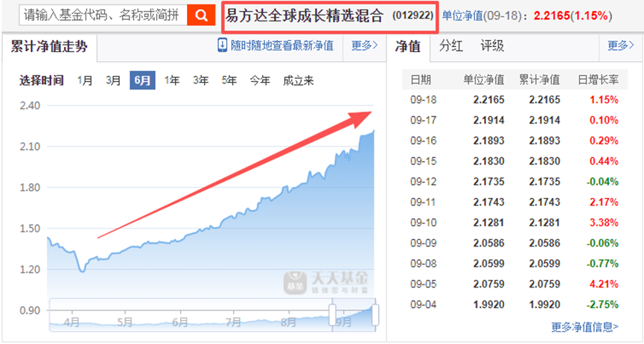Click the 日增长率 column header

(598, 80)
